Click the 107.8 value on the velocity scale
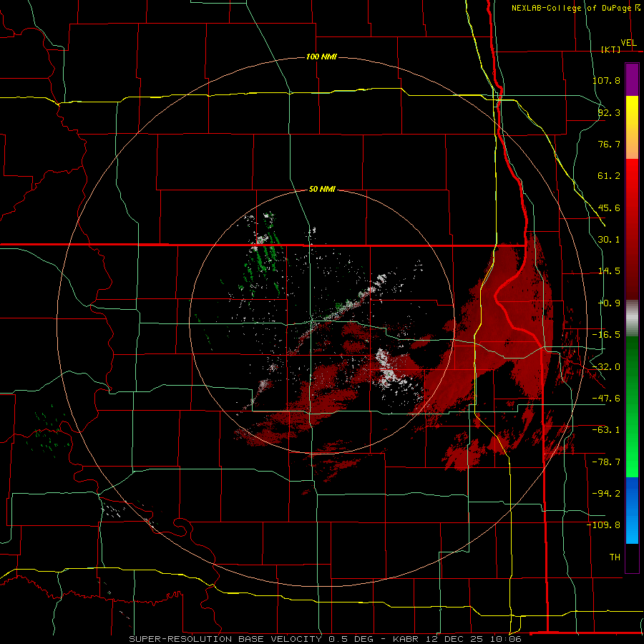644x644 pixels. (606, 80)
